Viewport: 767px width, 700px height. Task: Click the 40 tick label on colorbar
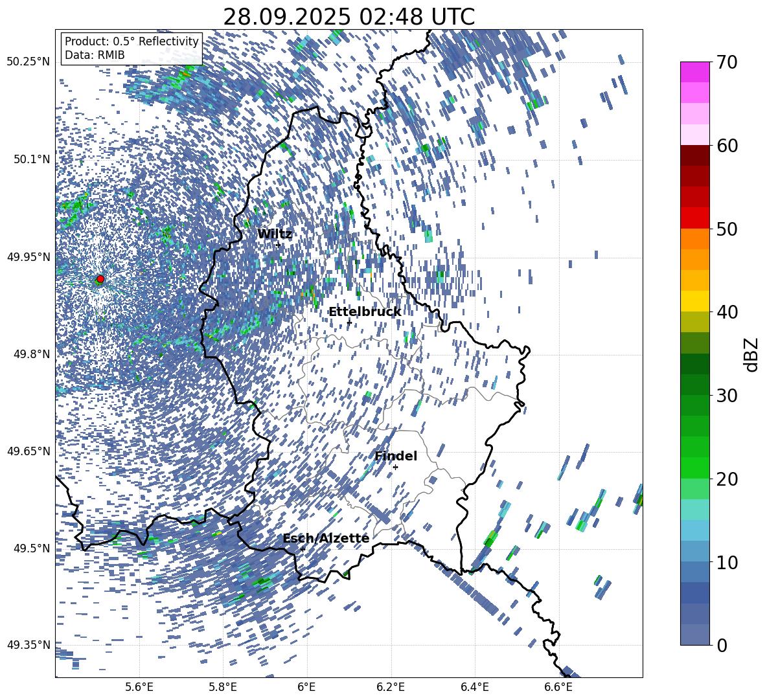pos(727,312)
